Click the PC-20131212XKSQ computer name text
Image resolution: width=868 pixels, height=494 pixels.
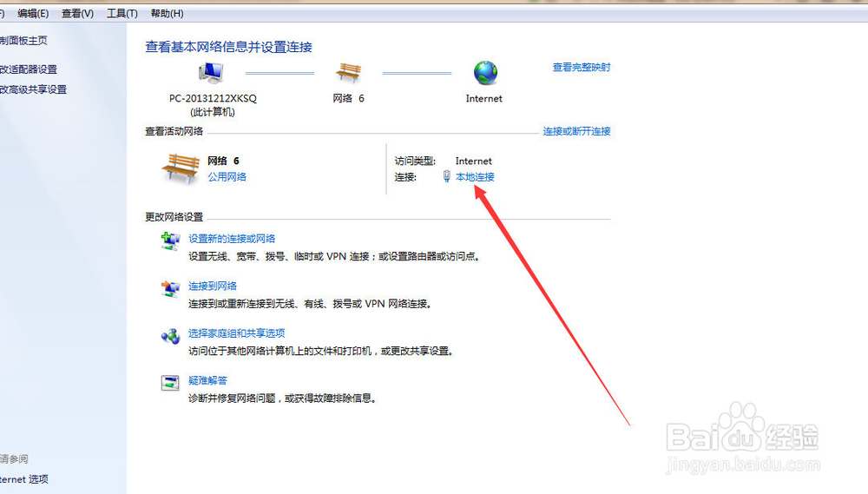click(x=214, y=98)
